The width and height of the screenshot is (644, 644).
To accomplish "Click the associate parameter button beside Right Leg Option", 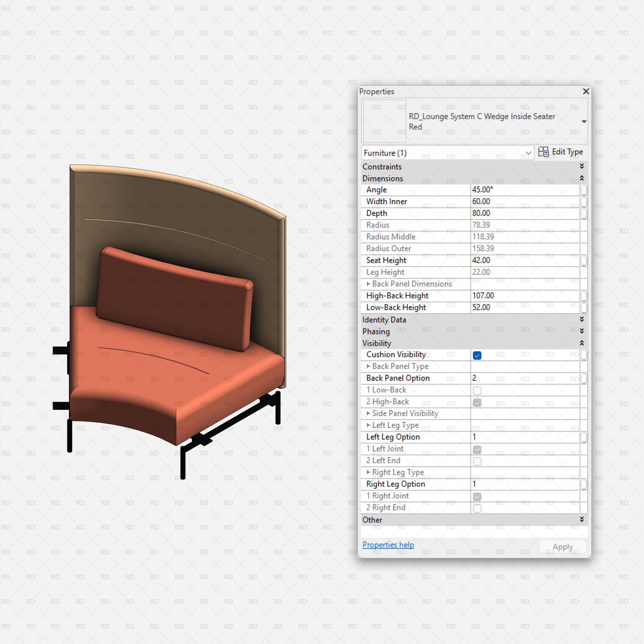I will coord(584,484).
